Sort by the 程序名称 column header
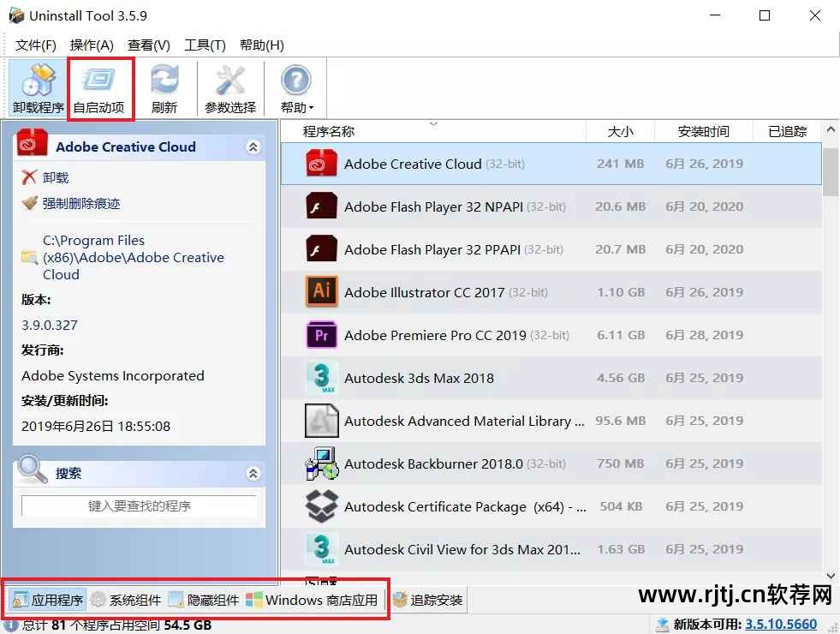 click(433, 131)
